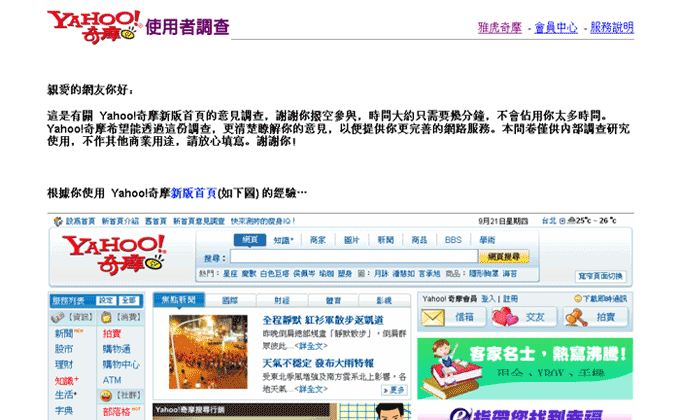Open the 股市 service link
Viewport: 680px width, 420px height.
(x=64, y=349)
